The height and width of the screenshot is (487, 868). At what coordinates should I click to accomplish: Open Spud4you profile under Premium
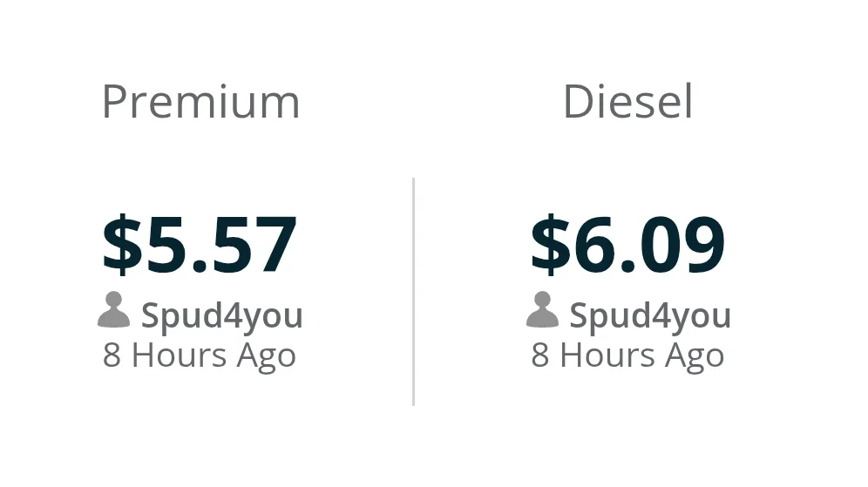[221, 315]
